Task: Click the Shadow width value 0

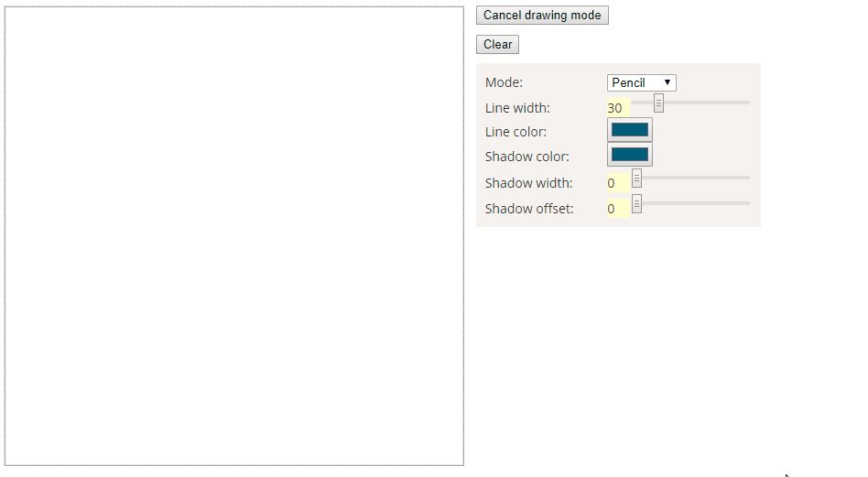Action: (612, 183)
